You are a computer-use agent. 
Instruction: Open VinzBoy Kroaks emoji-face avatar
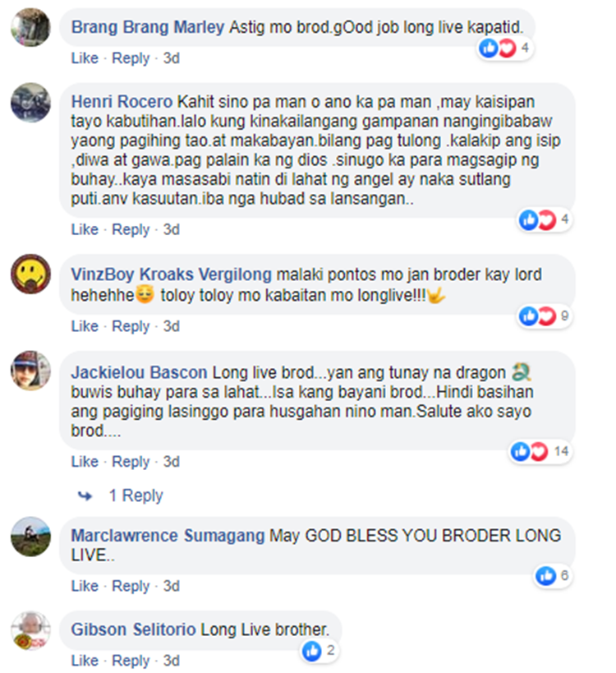pyautogui.click(x=30, y=274)
